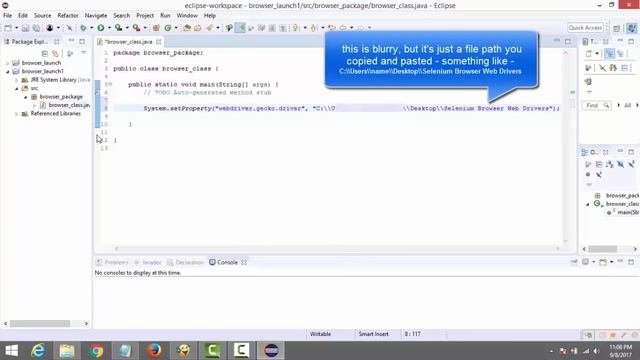Click the Debug bug toolbar icon

pos(83,28)
